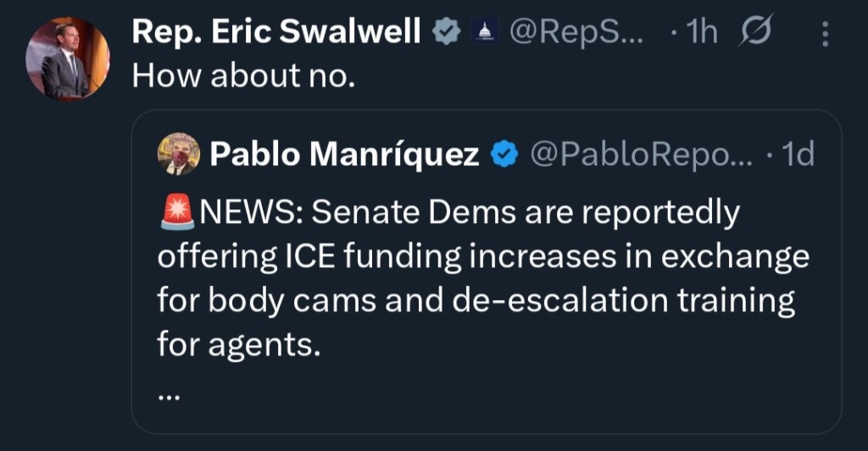Viewport: 868px width, 451px height.
Task: Expand the quoted post's trailing ellipsis
Action: 170,392
